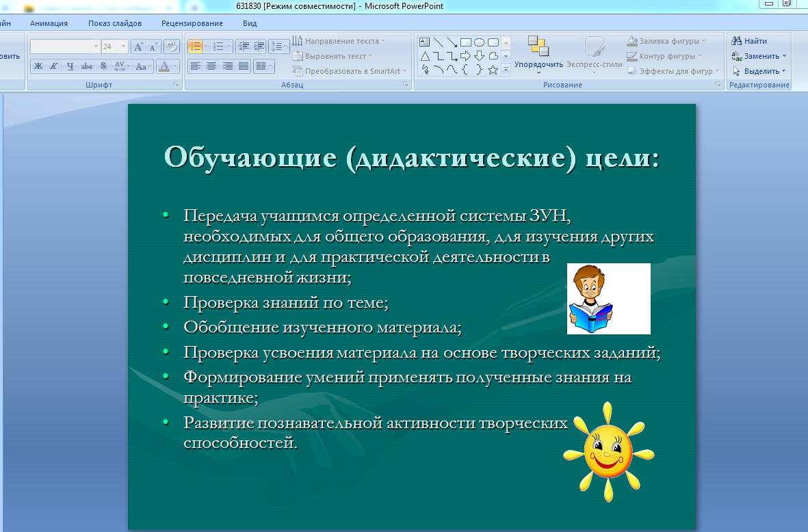Open Упорядочить arrange menu
Viewport: 808px width, 532px height.
(538, 55)
